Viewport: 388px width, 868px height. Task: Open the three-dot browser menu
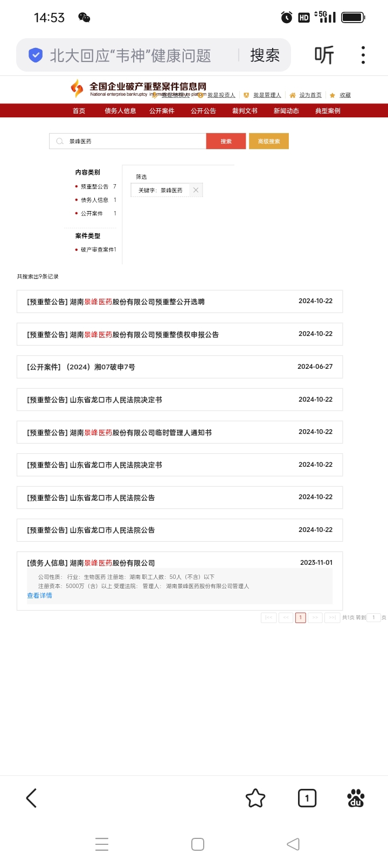363,55
